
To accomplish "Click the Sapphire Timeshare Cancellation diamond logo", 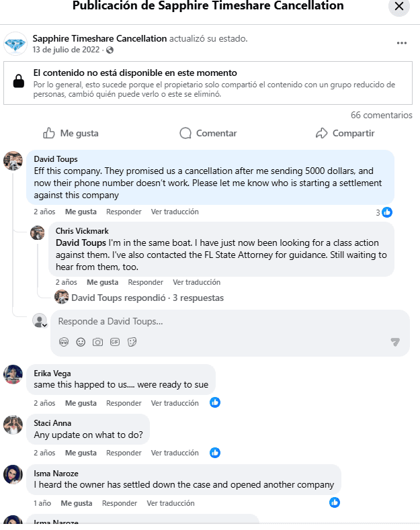I will tap(15, 44).
